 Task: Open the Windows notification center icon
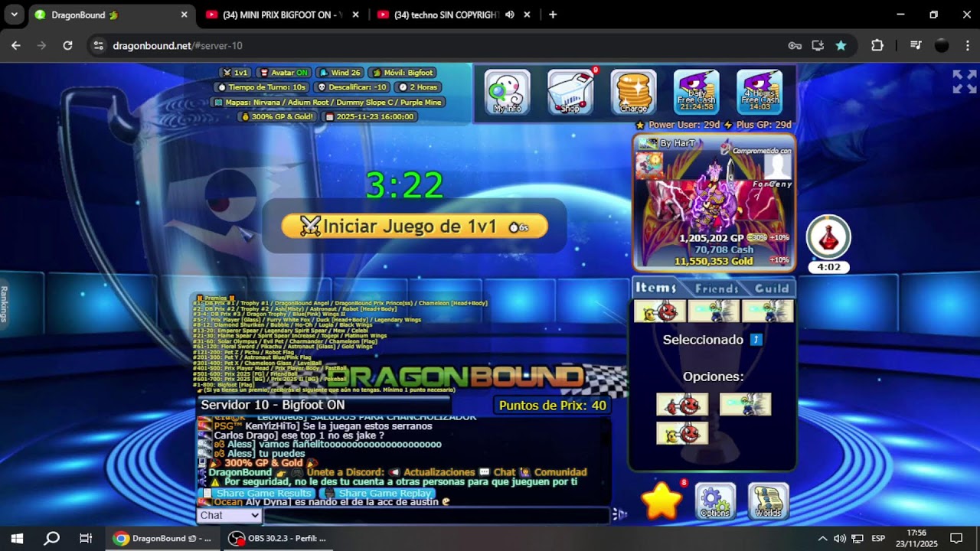coord(955,538)
